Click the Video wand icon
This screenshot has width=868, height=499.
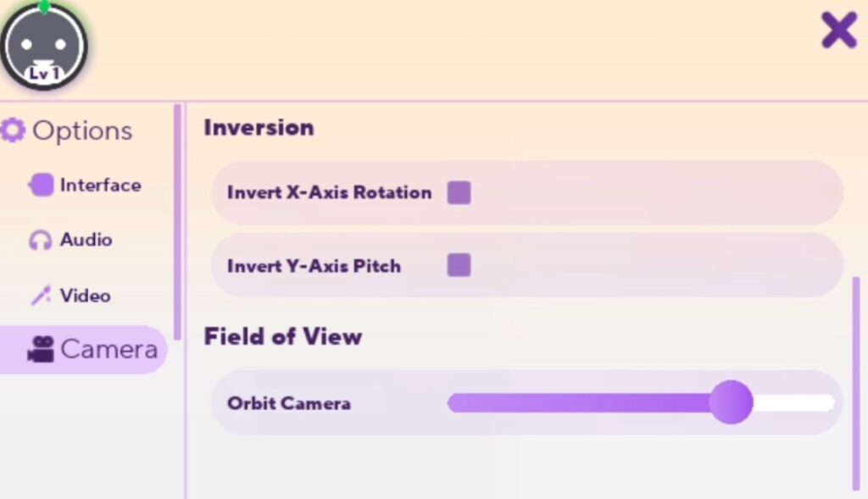coord(40,296)
